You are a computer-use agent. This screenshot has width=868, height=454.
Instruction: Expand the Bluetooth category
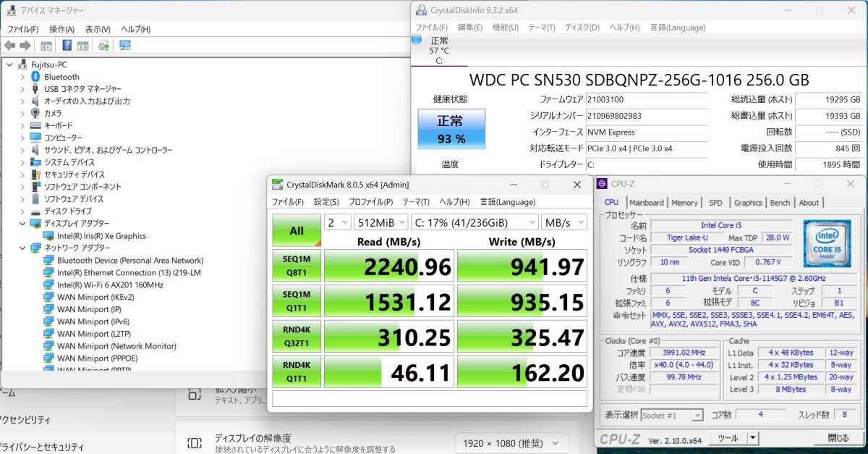click(22, 77)
